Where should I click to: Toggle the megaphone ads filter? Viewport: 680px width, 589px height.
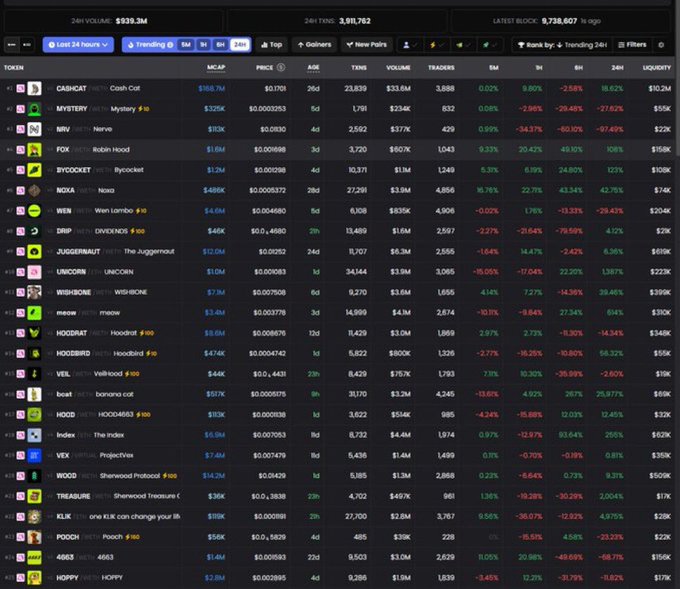click(x=463, y=45)
